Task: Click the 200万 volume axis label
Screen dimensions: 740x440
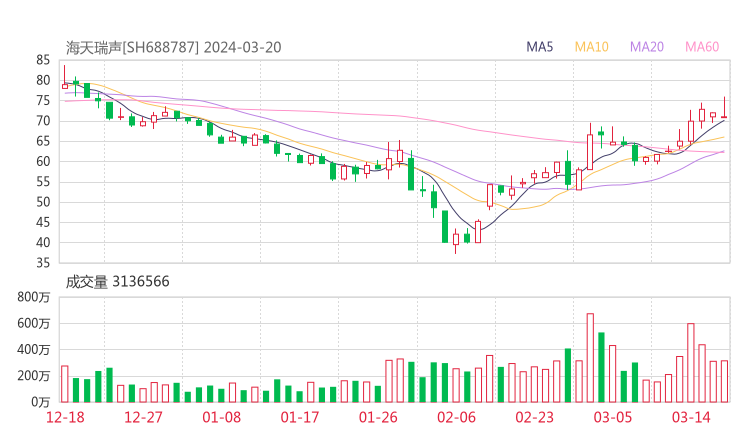Action: point(34,376)
